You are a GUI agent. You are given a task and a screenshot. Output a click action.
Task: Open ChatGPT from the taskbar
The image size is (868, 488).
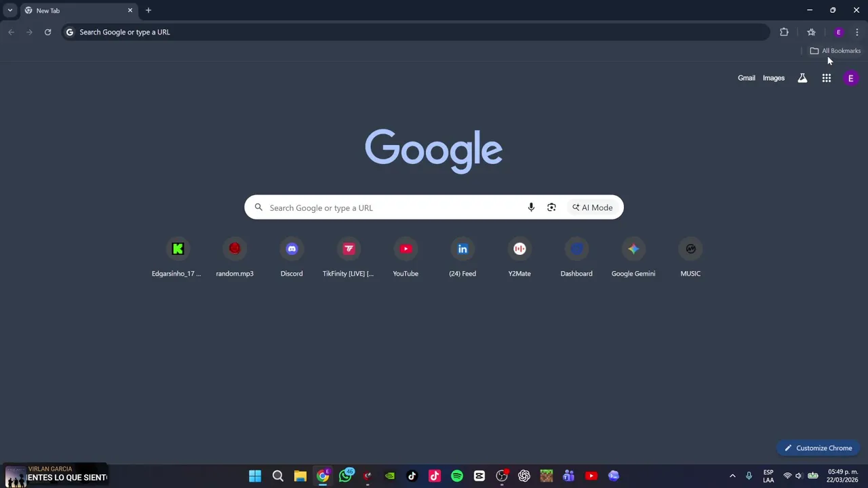click(x=524, y=476)
